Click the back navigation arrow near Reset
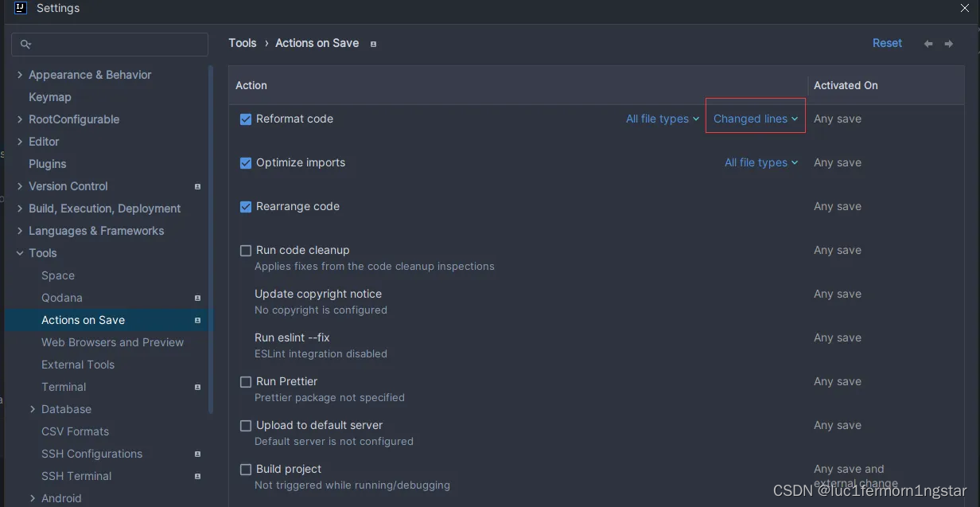Image resolution: width=980 pixels, height=507 pixels. 927,43
